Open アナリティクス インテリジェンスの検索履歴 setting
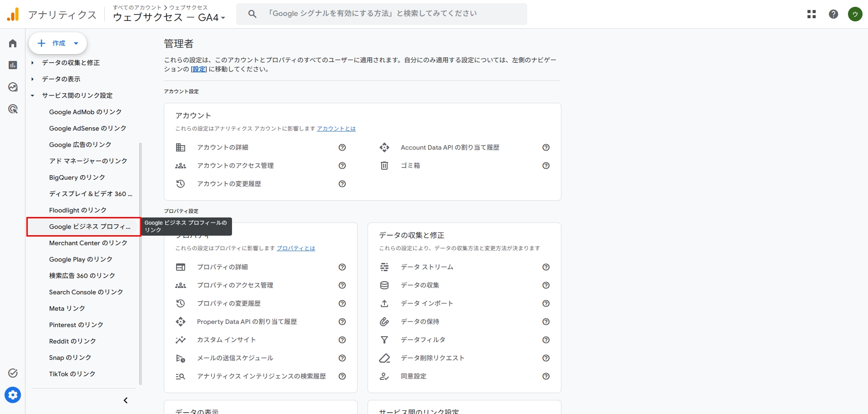The height and width of the screenshot is (414, 868). click(261, 376)
